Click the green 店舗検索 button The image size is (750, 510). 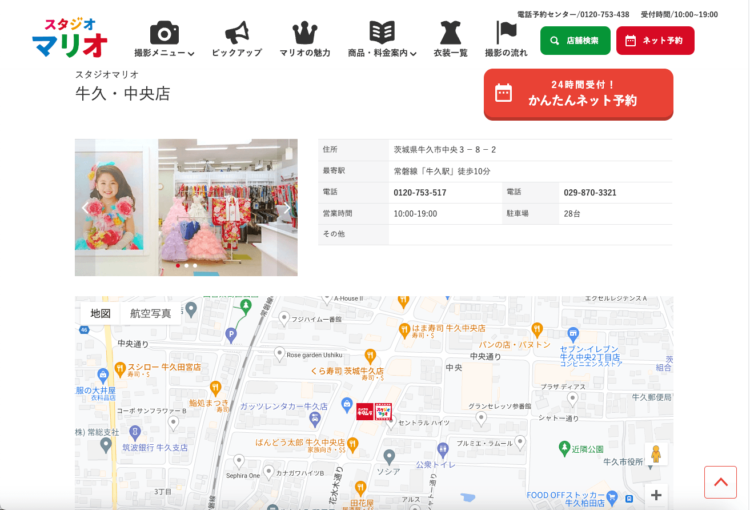click(575, 41)
